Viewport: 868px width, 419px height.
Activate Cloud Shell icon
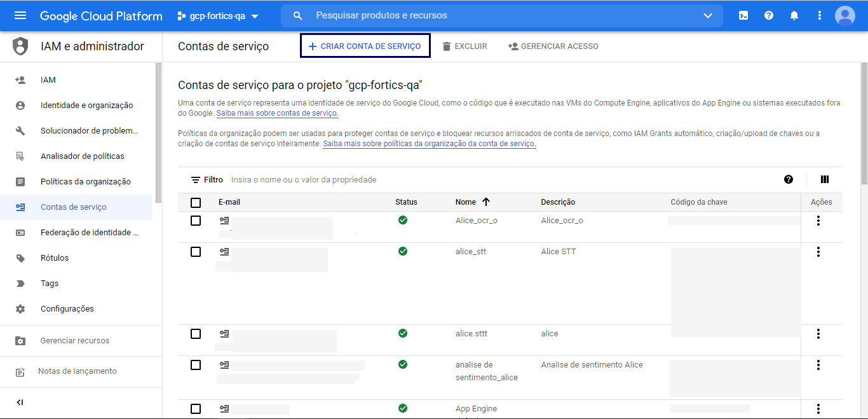click(743, 15)
